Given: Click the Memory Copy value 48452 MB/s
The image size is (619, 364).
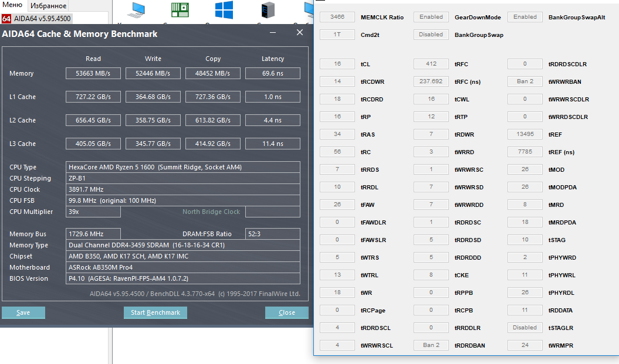Looking at the screenshot, I should [213, 73].
